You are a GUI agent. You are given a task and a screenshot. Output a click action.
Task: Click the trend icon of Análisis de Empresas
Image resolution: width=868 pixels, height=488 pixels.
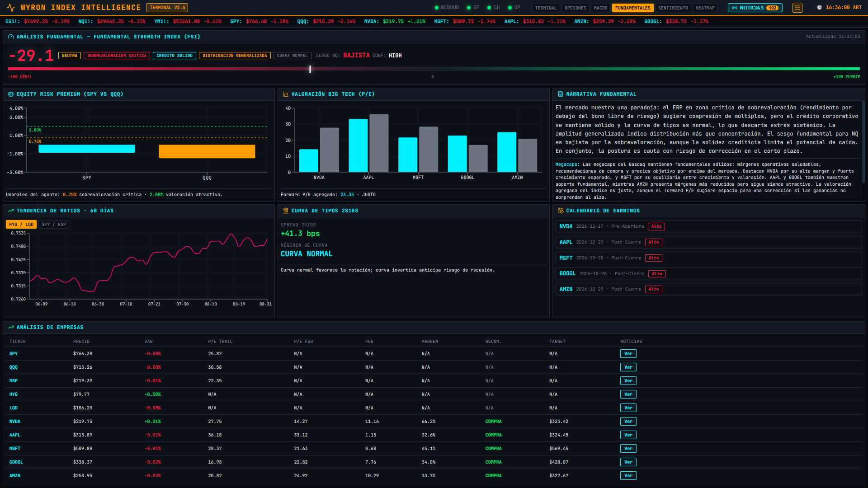(11, 328)
